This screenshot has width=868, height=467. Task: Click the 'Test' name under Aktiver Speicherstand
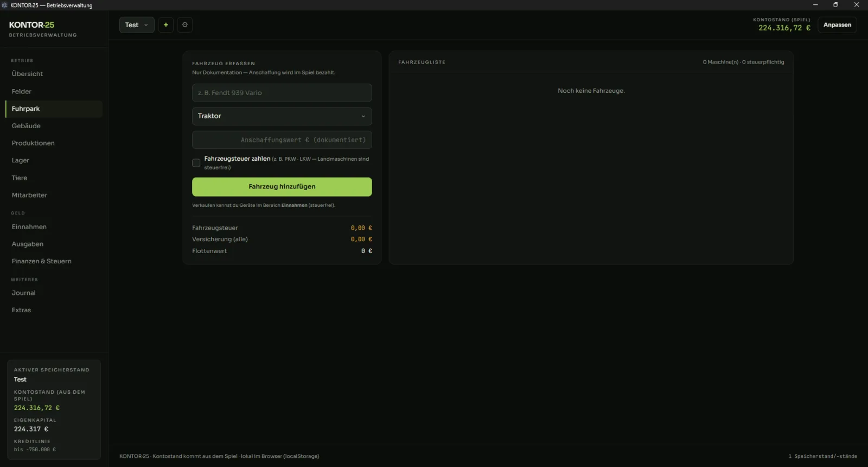point(20,380)
